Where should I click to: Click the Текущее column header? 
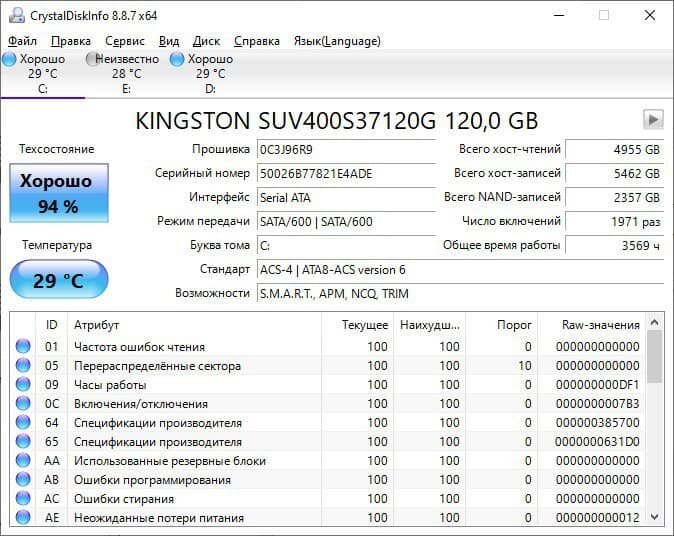tap(357, 325)
